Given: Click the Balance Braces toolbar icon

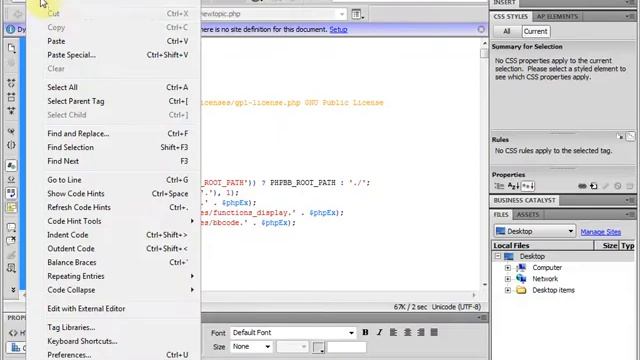Looking at the screenshot, I should point(11,145).
